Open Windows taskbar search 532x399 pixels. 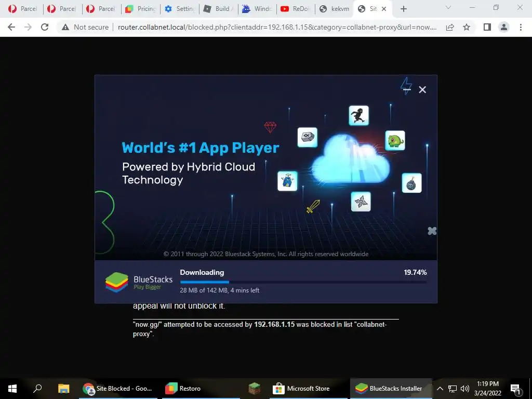[x=37, y=389]
